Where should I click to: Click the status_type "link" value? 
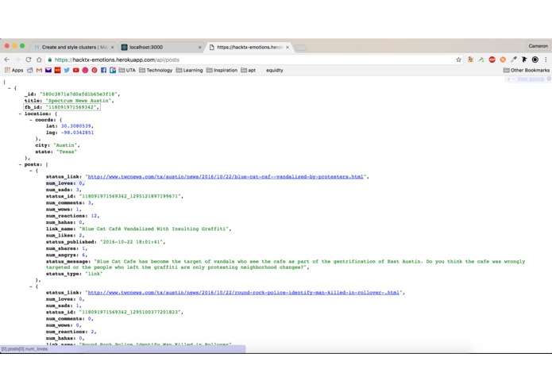(x=94, y=274)
